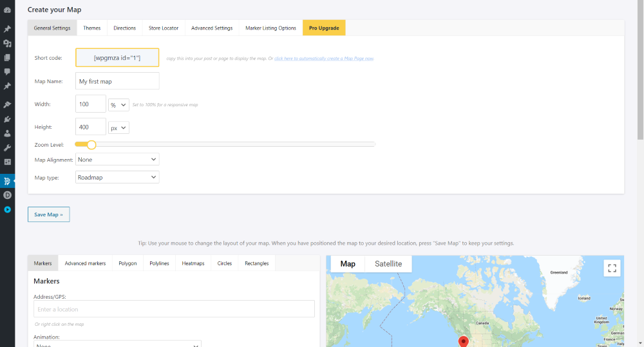Image resolution: width=644 pixels, height=347 pixels.
Task: Open the Directions tab
Action: 124,28
